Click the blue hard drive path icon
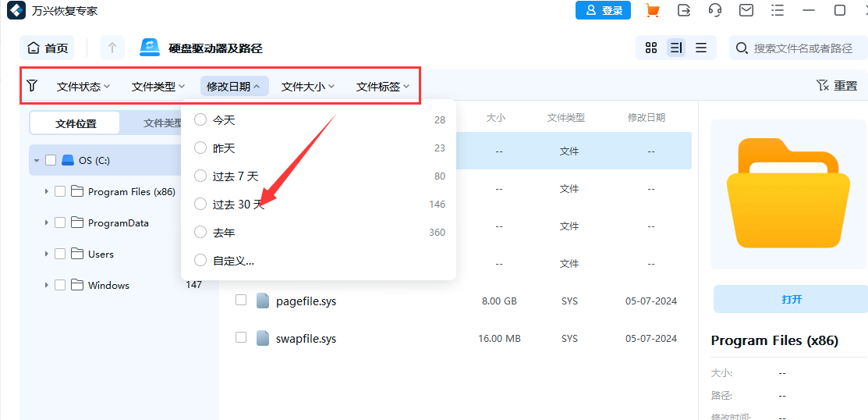 click(x=150, y=48)
